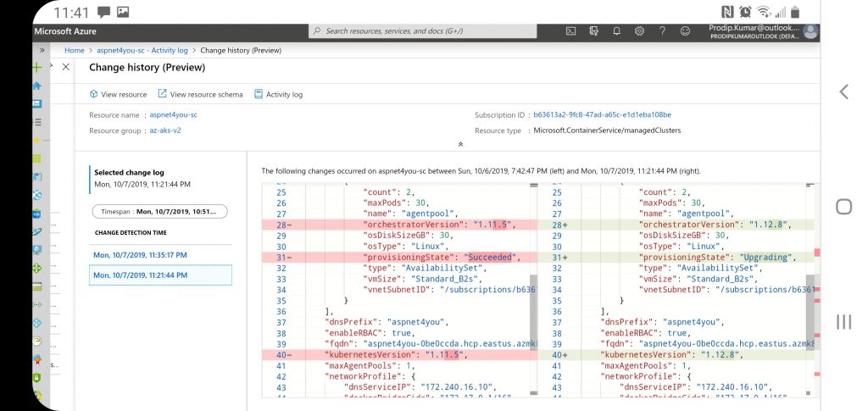The width and height of the screenshot is (868, 411).
Task: Open portal settings gear
Action: [x=639, y=31]
